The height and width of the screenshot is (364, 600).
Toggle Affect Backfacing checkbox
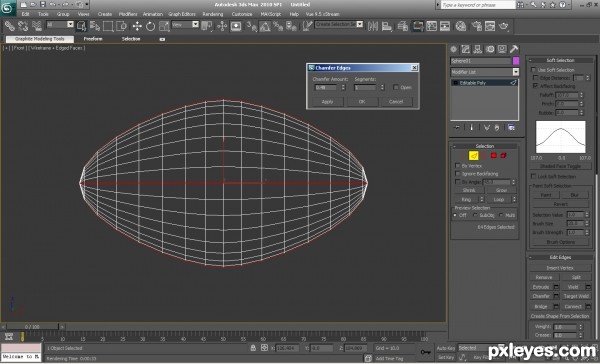pos(536,86)
